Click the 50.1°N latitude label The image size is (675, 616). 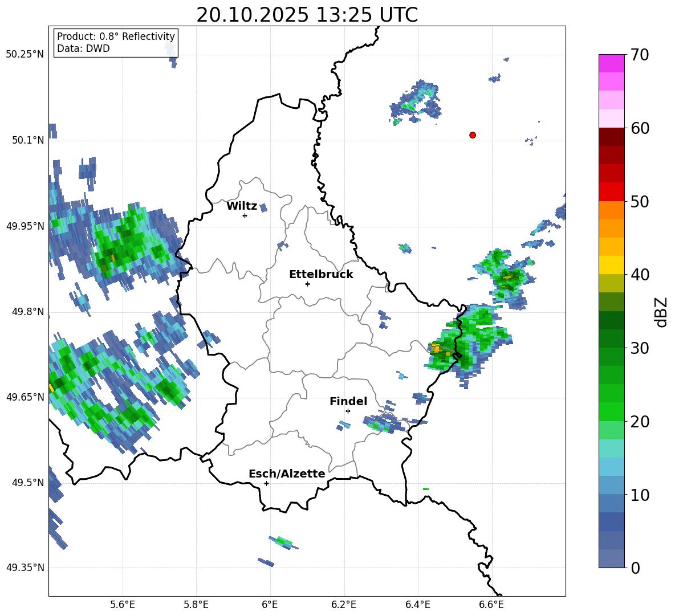(28, 140)
